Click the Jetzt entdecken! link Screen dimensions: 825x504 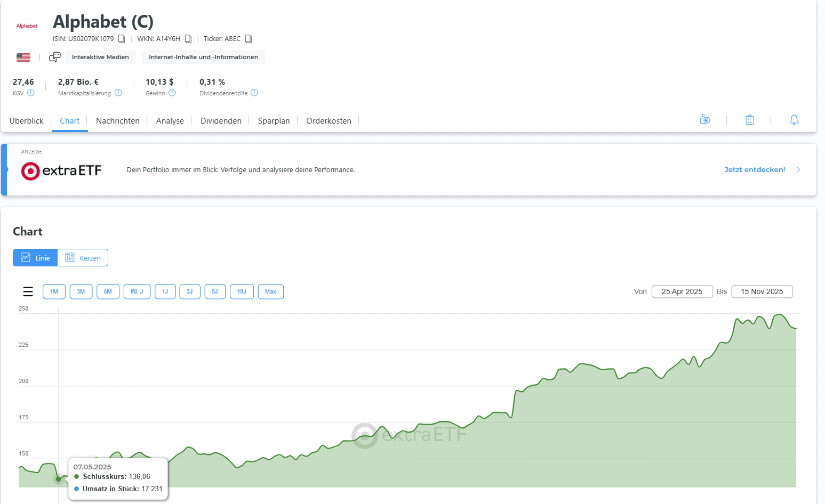(755, 169)
